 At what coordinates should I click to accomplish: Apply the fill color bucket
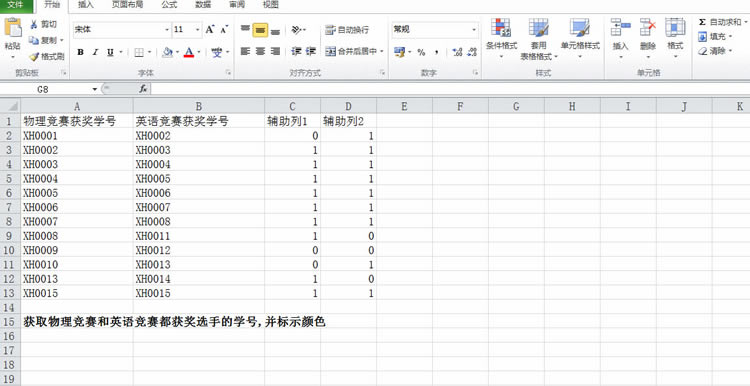(x=167, y=52)
